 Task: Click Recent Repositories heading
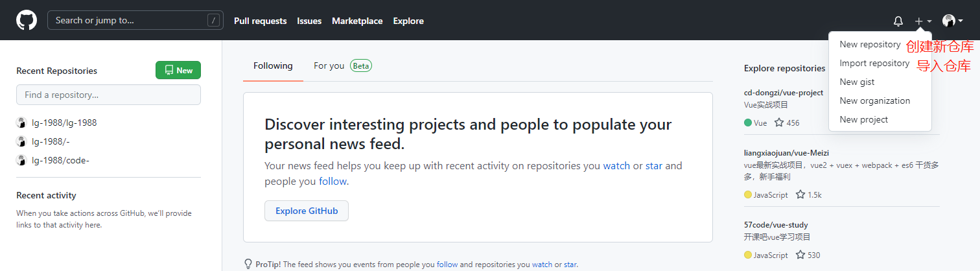tap(56, 71)
